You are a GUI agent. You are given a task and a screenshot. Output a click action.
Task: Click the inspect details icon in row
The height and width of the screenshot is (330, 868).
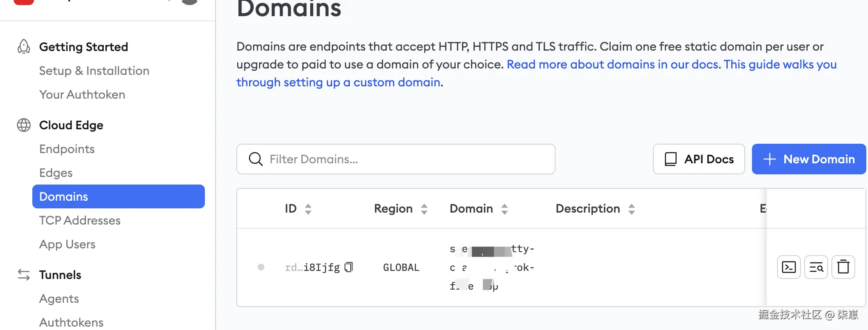point(816,267)
